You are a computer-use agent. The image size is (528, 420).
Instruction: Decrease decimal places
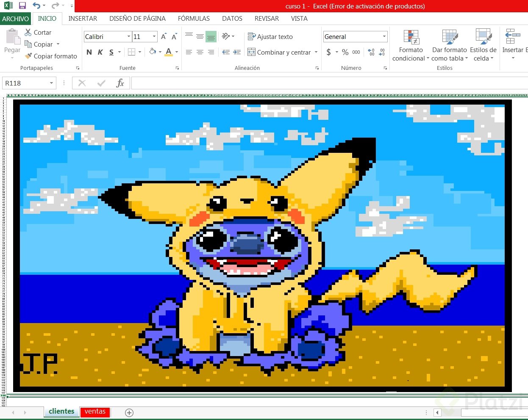[382, 52]
